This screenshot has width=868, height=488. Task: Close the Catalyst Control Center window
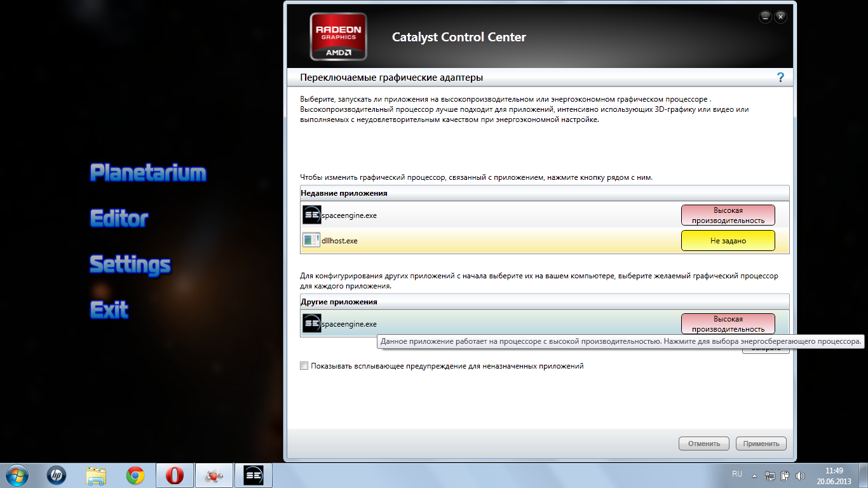coord(781,16)
